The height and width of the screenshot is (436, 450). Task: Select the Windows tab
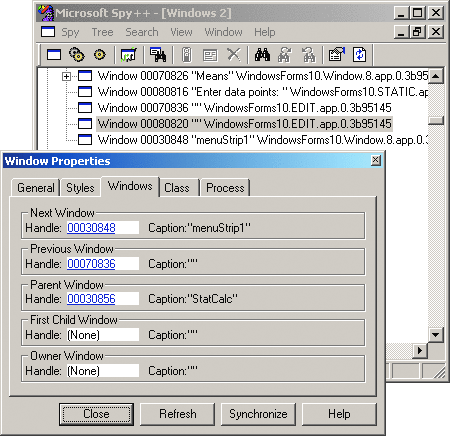[x=130, y=186]
